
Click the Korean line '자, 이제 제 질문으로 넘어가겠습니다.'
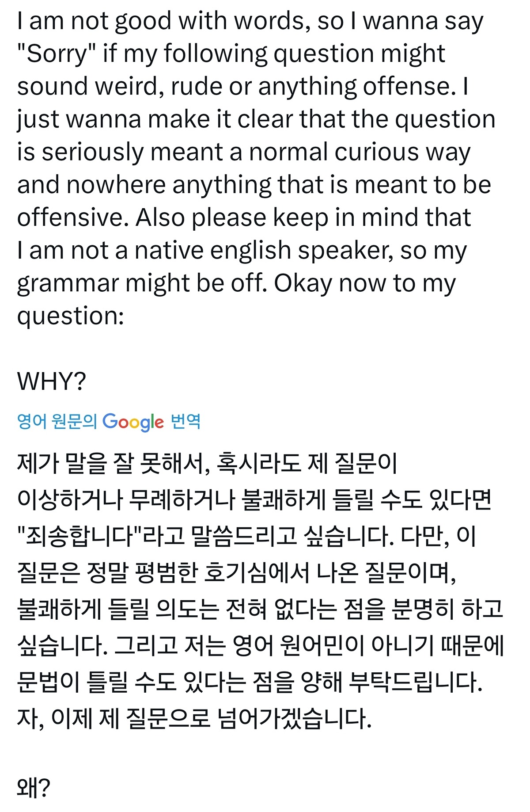[x=194, y=718]
